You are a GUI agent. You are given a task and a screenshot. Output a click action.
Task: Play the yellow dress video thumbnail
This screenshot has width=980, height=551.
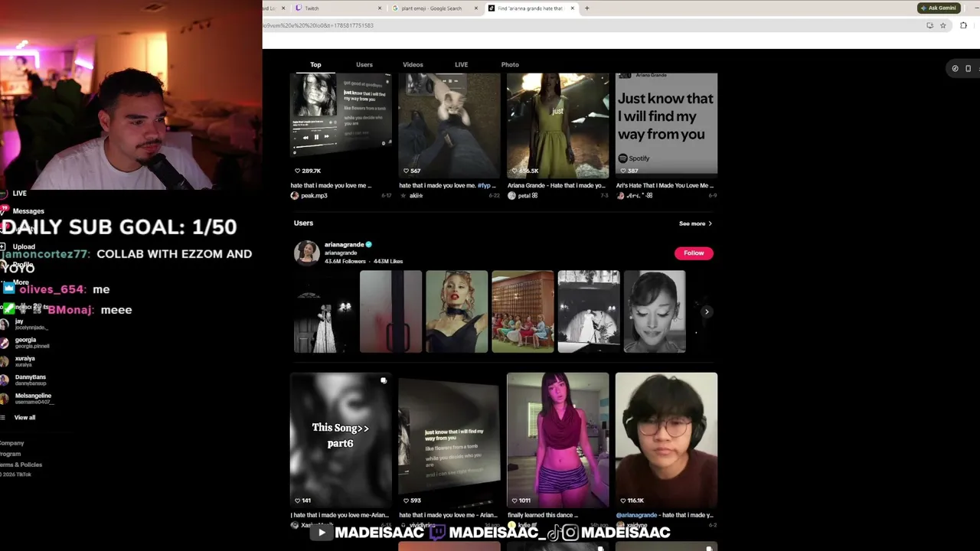tap(558, 126)
